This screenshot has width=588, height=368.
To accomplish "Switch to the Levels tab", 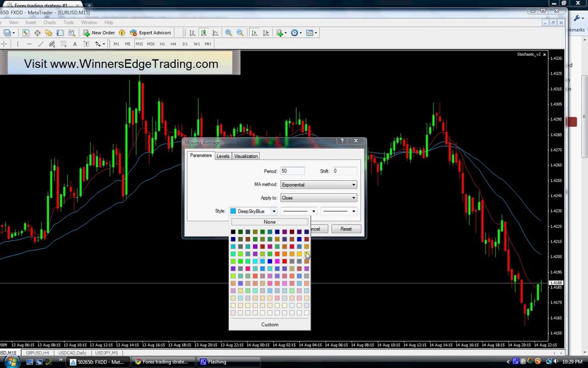I will [x=223, y=156].
